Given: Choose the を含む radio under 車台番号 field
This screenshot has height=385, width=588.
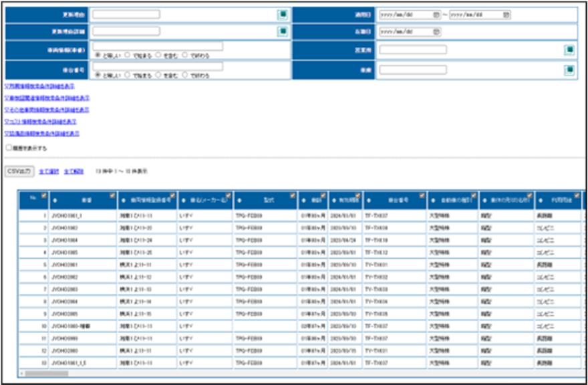Looking at the screenshot, I should pyautogui.click(x=158, y=75).
